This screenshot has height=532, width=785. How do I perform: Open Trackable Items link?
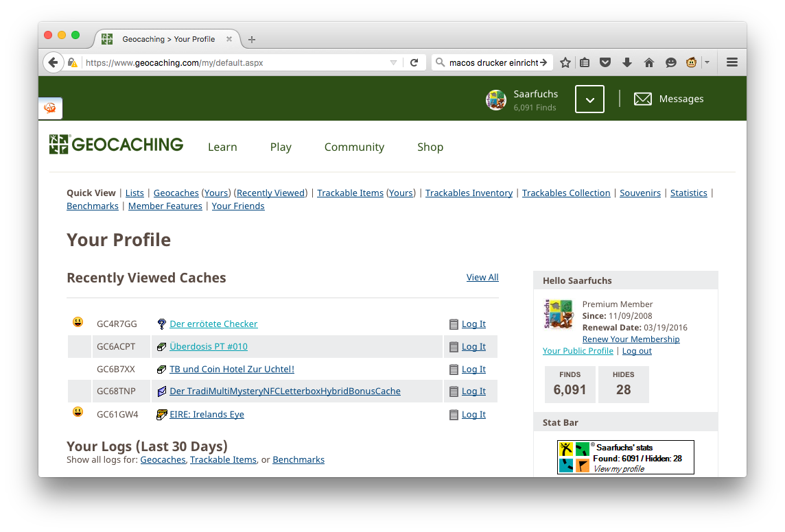point(351,193)
